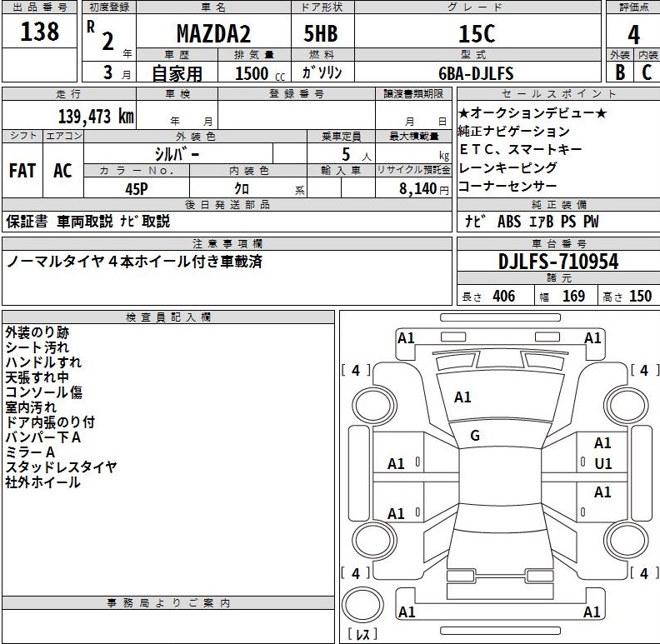The height and width of the screenshot is (644, 660).
Task: Select the 事務局よりご案内 section header
Action: click(168, 602)
